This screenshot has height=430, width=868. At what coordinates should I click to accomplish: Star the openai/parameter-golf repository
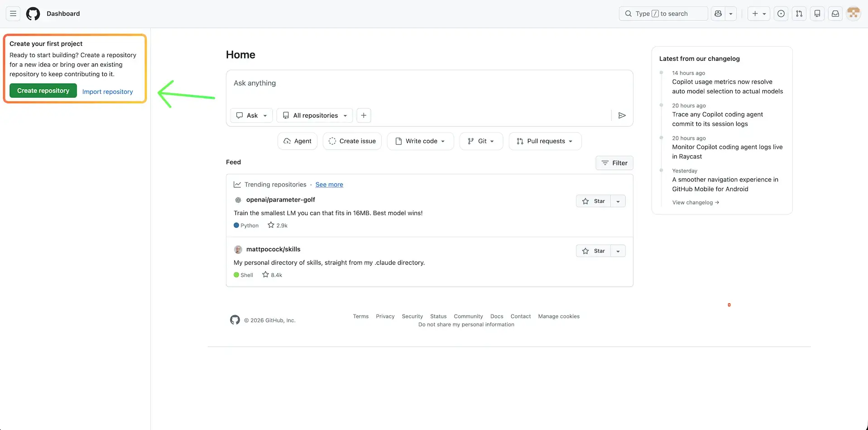tap(594, 201)
